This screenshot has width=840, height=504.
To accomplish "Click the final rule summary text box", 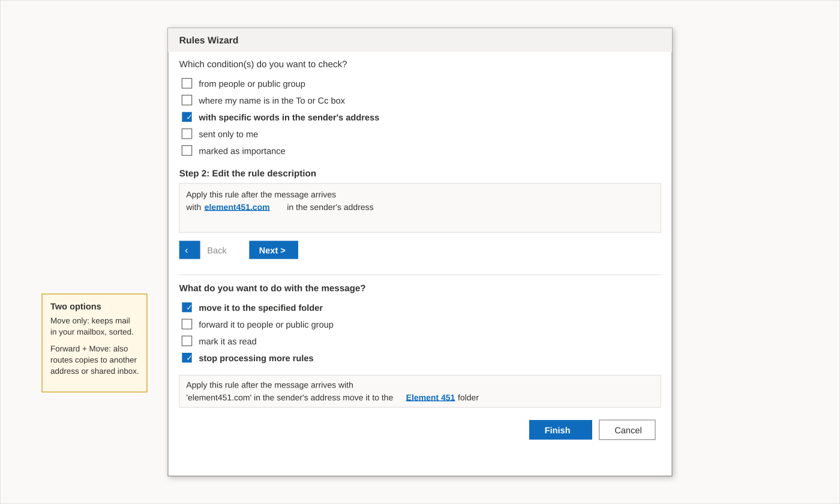I will [x=420, y=391].
